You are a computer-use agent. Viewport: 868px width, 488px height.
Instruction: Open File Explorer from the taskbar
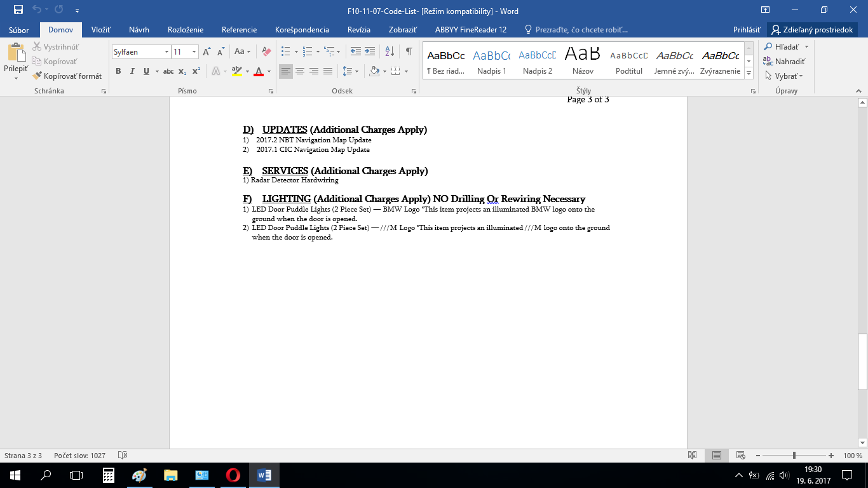pos(170,475)
